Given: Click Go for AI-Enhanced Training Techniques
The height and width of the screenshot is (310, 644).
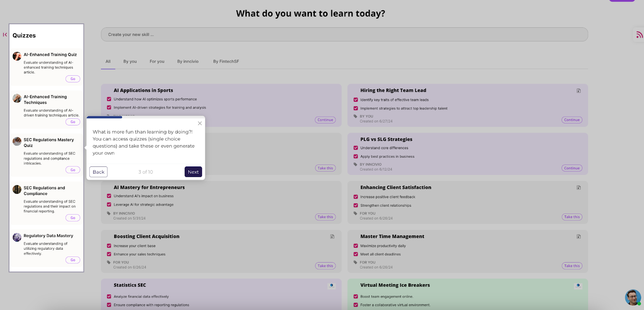Looking at the screenshot, I should [73, 122].
